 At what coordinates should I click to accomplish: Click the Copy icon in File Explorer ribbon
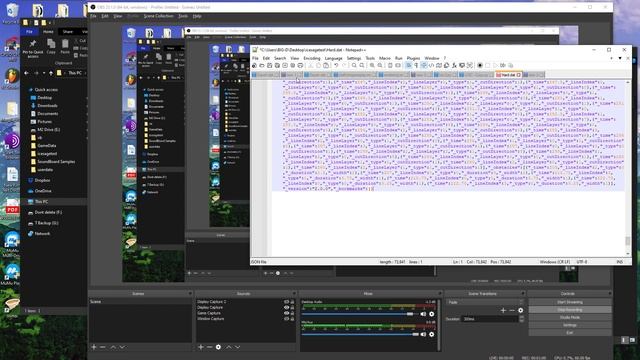51,46
